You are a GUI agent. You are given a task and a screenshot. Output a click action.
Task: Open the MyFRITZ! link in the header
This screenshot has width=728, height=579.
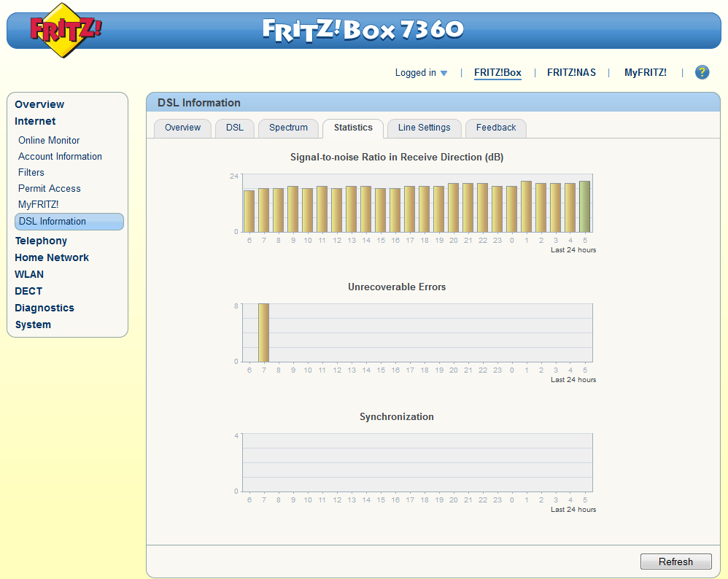[x=645, y=72]
